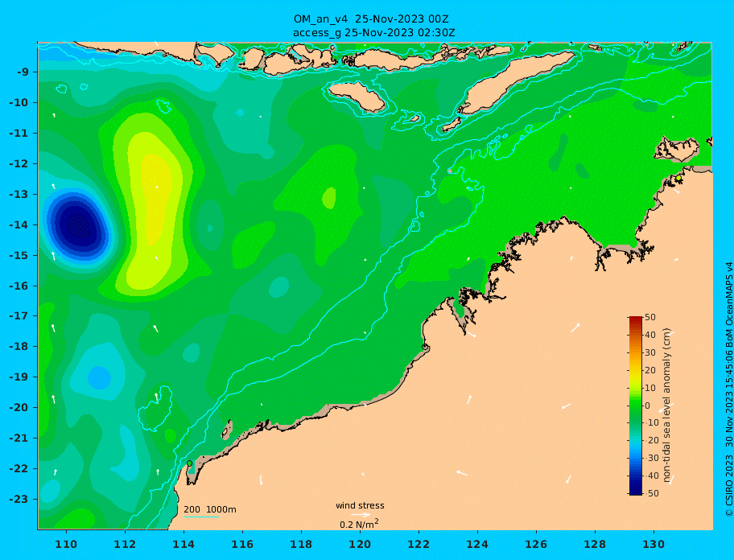Click the sea level anomaly color bar
Viewport: 734px width, 560px height.
(x=635, y=406)
